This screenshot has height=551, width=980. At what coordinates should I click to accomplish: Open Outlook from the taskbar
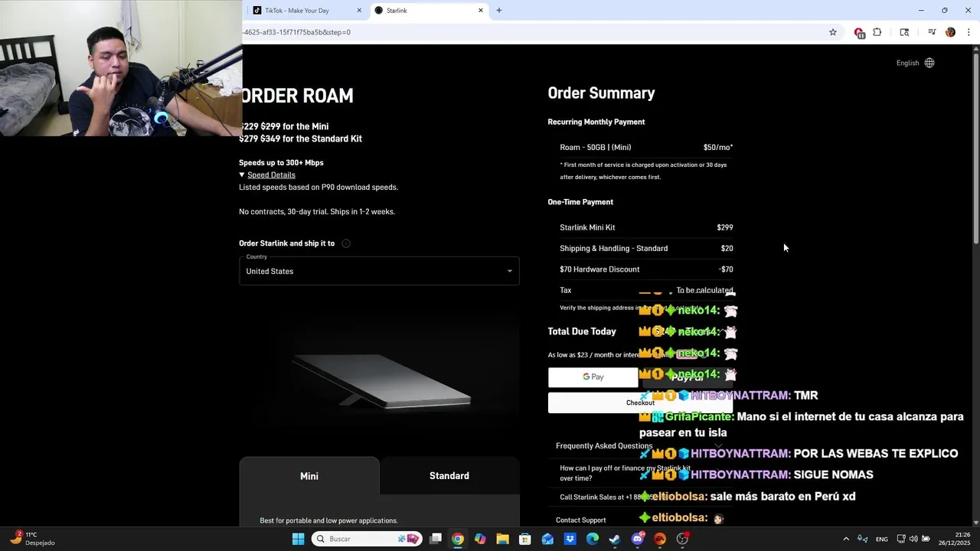(547, 539)
